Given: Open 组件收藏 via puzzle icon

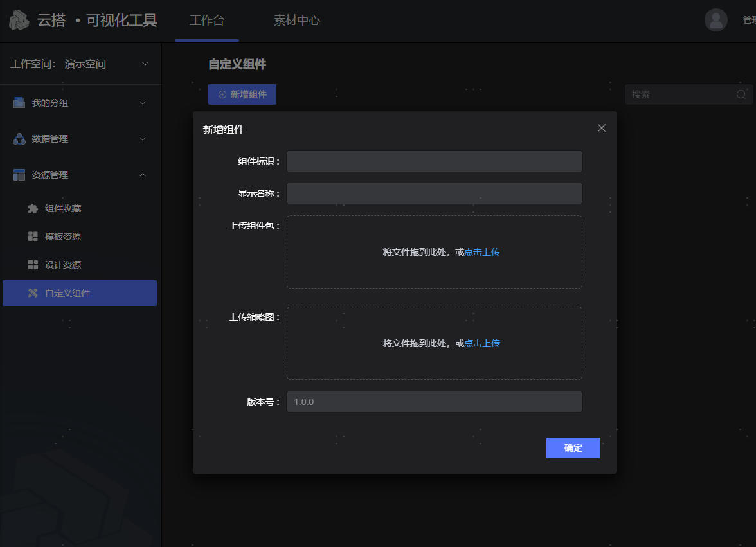Looking at the screenshot, I should pos(33,208).
